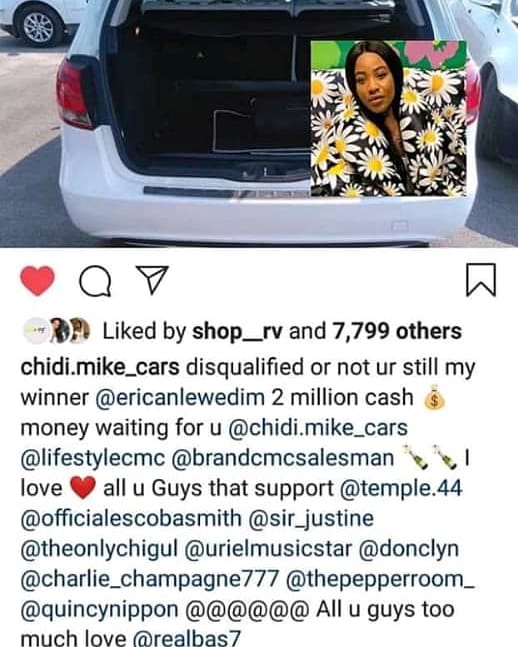Open @urielmusicstar mention
Viewport: 518px width, 647px height.
[269, 549]
